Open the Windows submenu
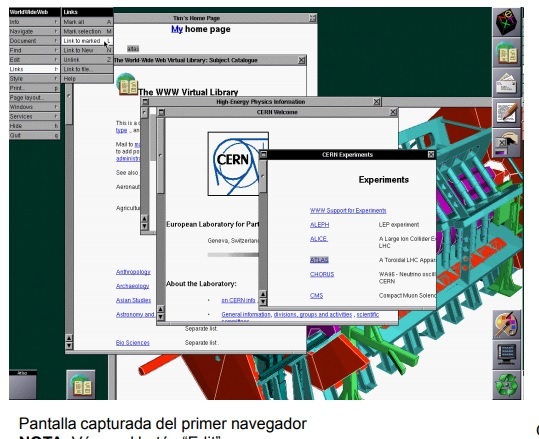Screen dimensions: 539x439 coord(34,107)
